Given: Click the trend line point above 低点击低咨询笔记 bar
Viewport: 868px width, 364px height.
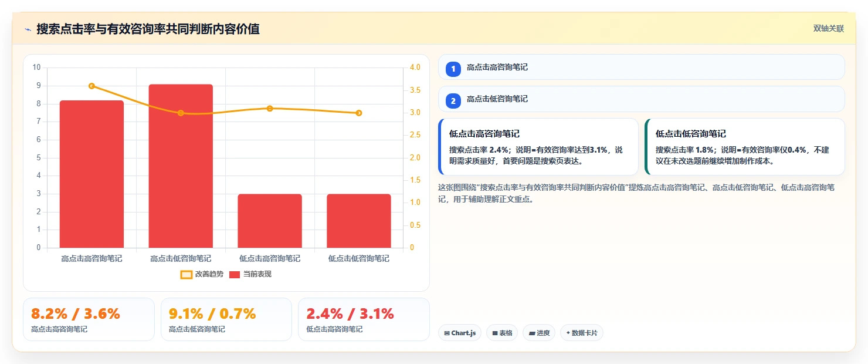Looking at the screenshot, I should [359, 113].
